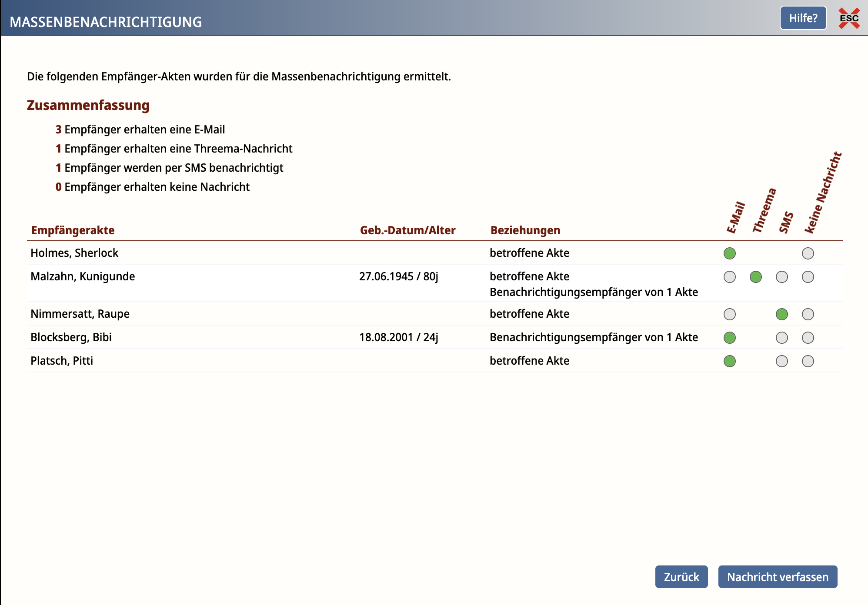Close dialog with red ESC icon
Screen dimensions: 868x605
point(849,18)
